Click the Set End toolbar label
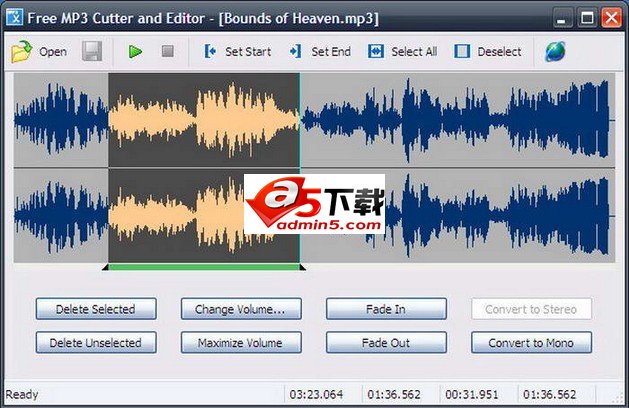This screenshot has width=629, height=408. tap(331, 52)
